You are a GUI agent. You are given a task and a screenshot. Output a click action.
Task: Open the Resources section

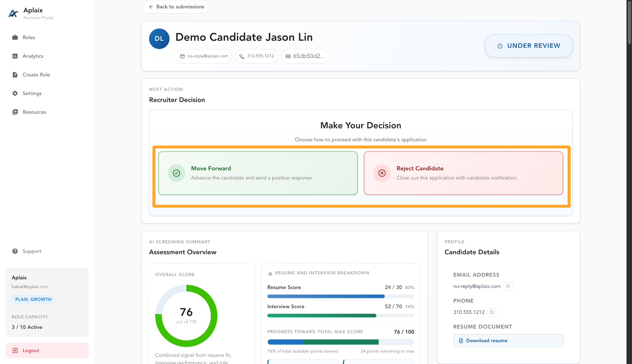click(47, 112)
